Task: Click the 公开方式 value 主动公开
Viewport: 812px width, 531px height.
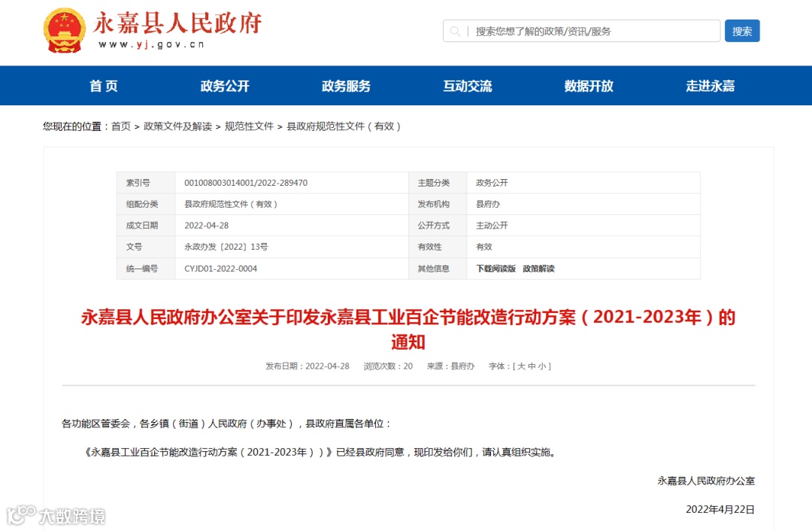Action: pyautogui.click(x=492, y=226)
